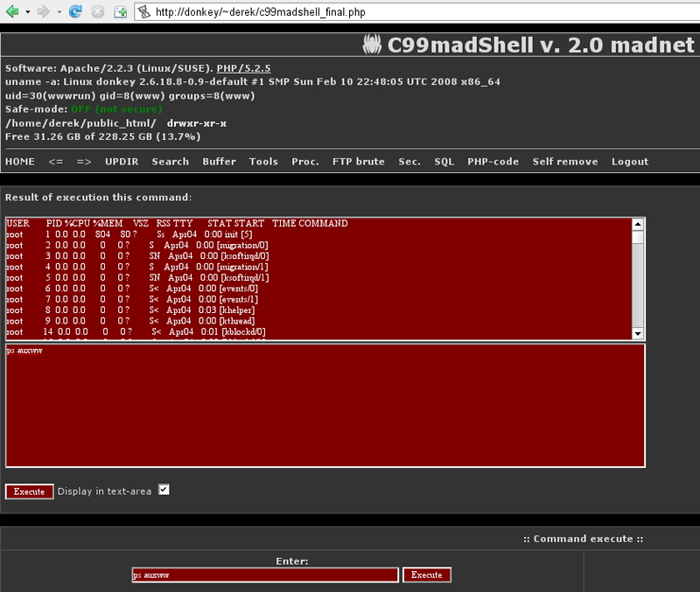This screenshot has width=700, height=592.
Task: Click the grey forward arrow button
Action: pos(43,11)
